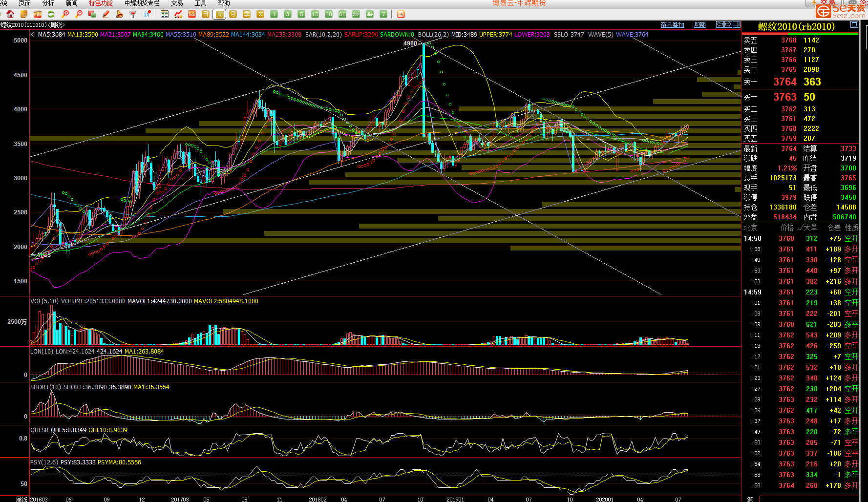Open the 周期 period dropdown link
This screenshot has width=868, height=502.
click(700, 25)
